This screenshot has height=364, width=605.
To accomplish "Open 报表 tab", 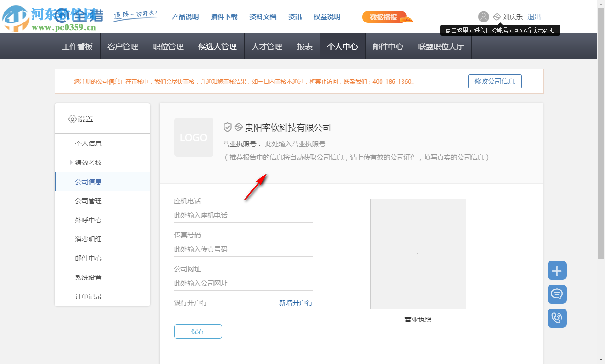I will [305, 46].
